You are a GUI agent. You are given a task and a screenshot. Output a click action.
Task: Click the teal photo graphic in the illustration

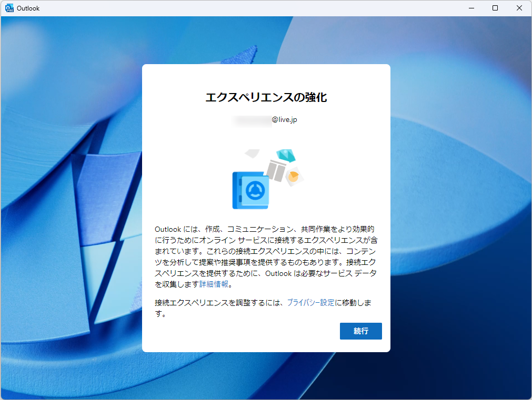[x=286, y=156]
